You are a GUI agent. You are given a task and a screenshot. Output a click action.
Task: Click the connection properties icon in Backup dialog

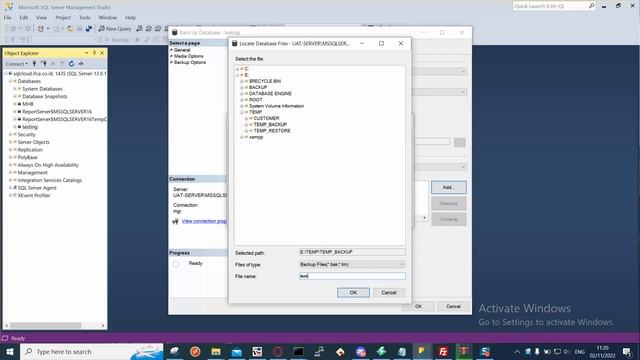pyautogui.click(x=176, y=221)
